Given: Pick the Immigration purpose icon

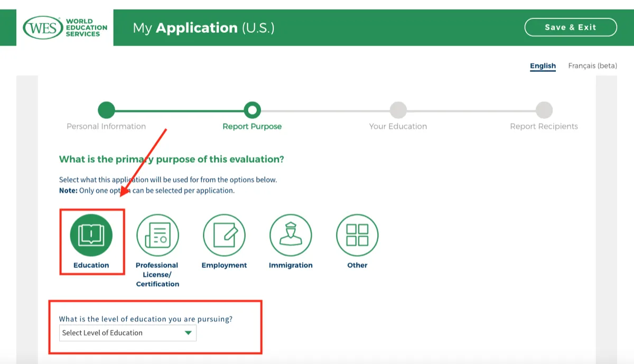Looking at the screenshot, I should tap(291, 235).
